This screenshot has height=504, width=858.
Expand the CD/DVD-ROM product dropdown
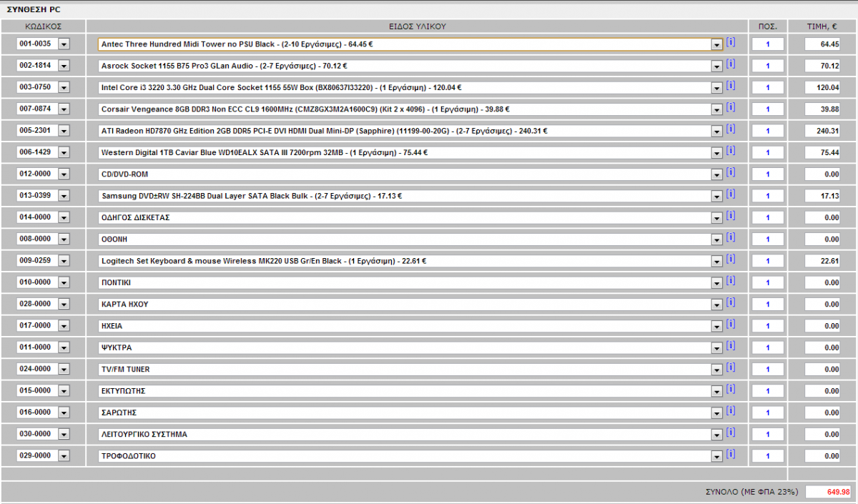click(x=716, y=174)
